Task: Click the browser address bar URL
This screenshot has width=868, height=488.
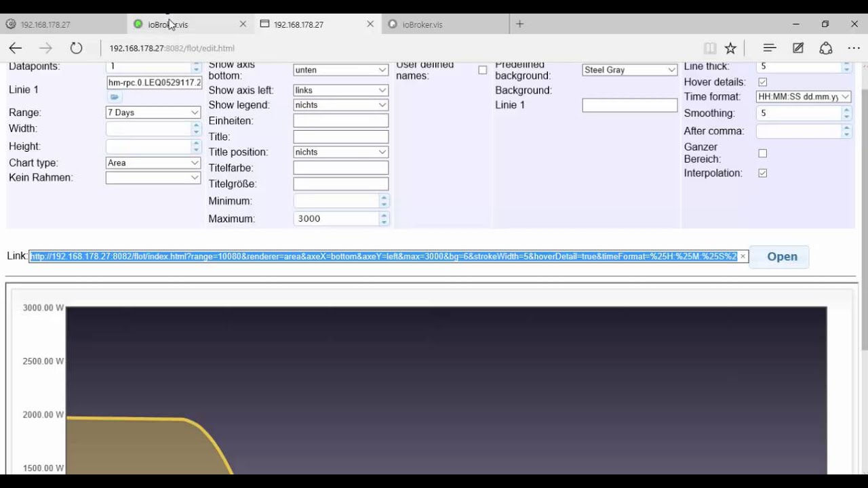Action: pyautogui.click(x=172, y=48)
